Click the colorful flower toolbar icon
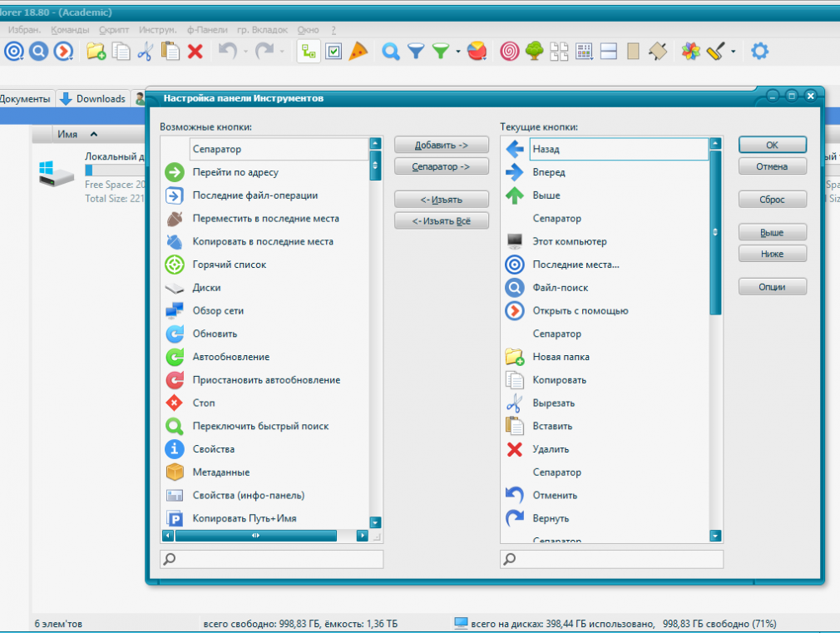This screenshot has height=633, width=840. [x=690, y=52]
